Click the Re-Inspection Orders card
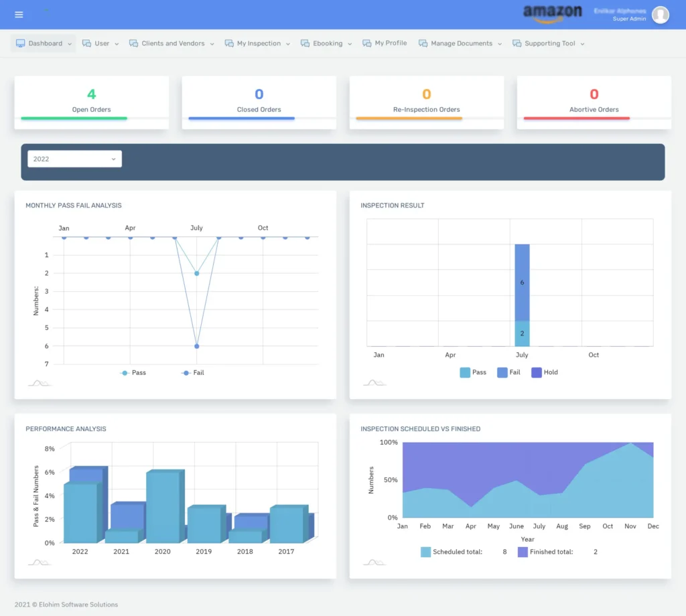The height and width of the screenshot is (616, 686). (426, 100)
